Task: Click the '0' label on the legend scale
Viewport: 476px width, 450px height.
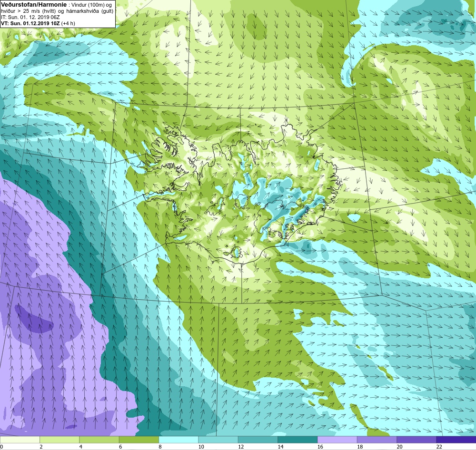Action: tap(1, 446)
